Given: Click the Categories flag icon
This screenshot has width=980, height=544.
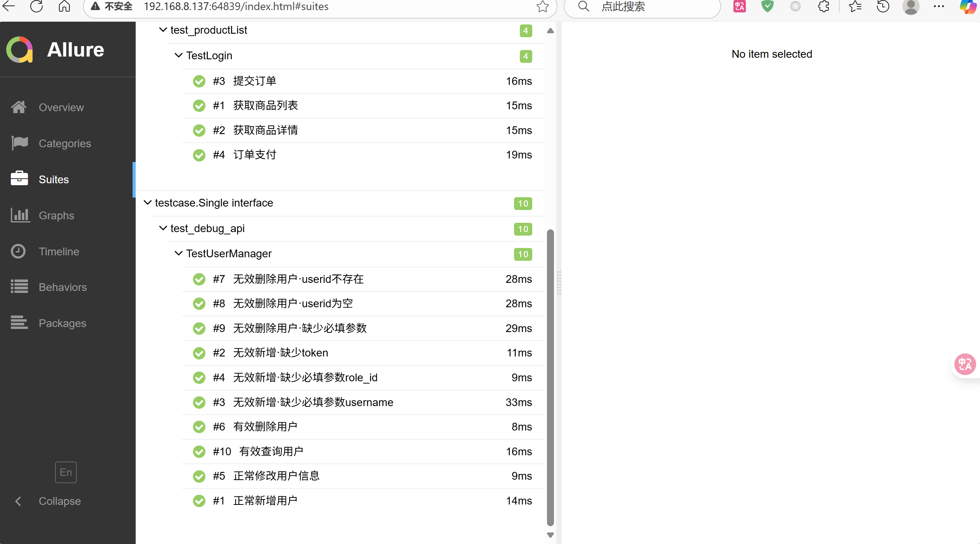Looking at the screenshot, I should [x=19, y=143].
